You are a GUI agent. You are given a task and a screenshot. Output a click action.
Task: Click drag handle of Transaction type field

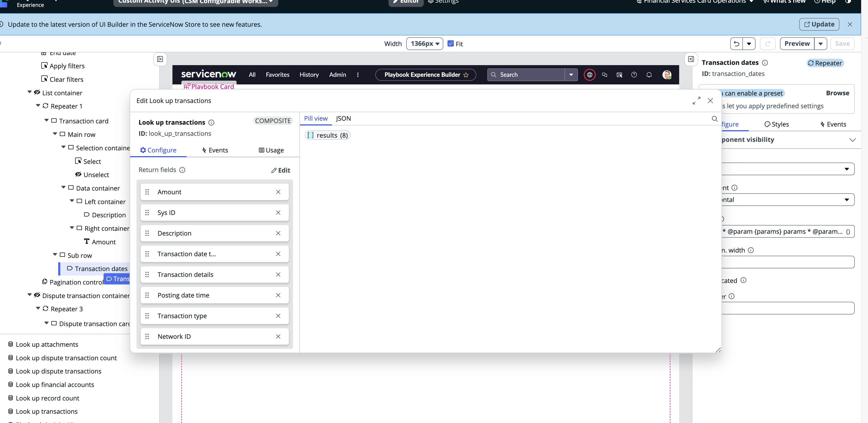[147, 316]
